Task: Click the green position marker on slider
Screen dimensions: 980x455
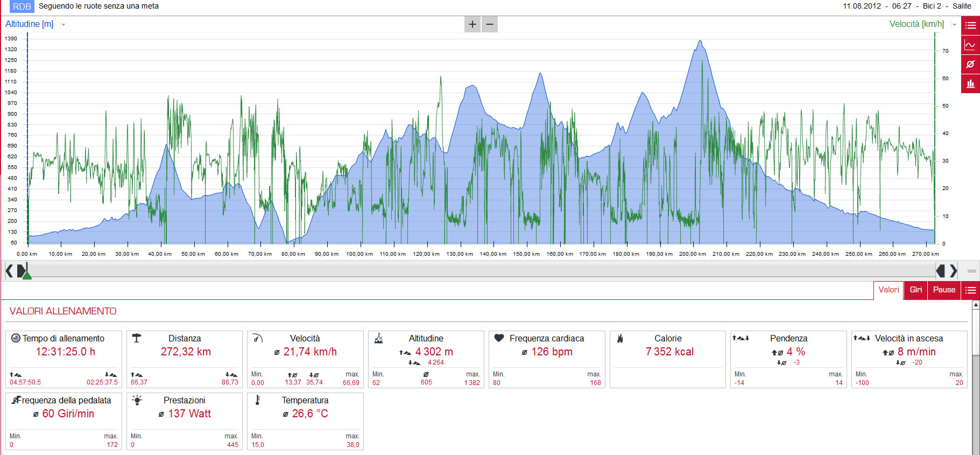Action: click(27, 275)
